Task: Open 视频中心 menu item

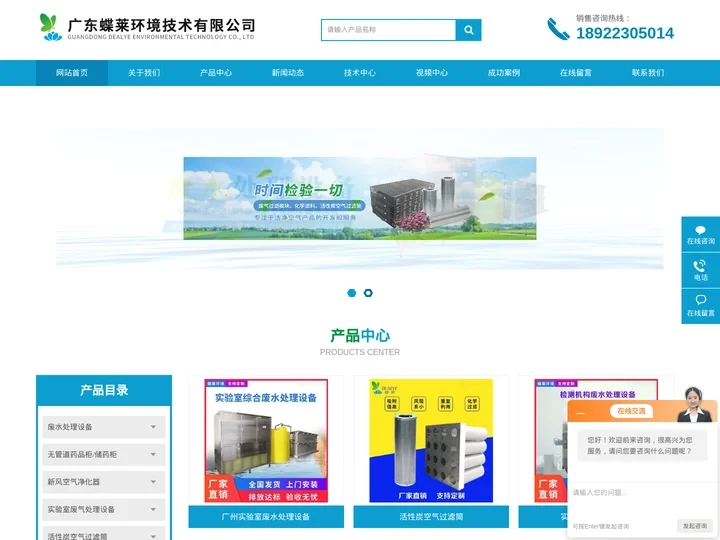Action: 432,73
